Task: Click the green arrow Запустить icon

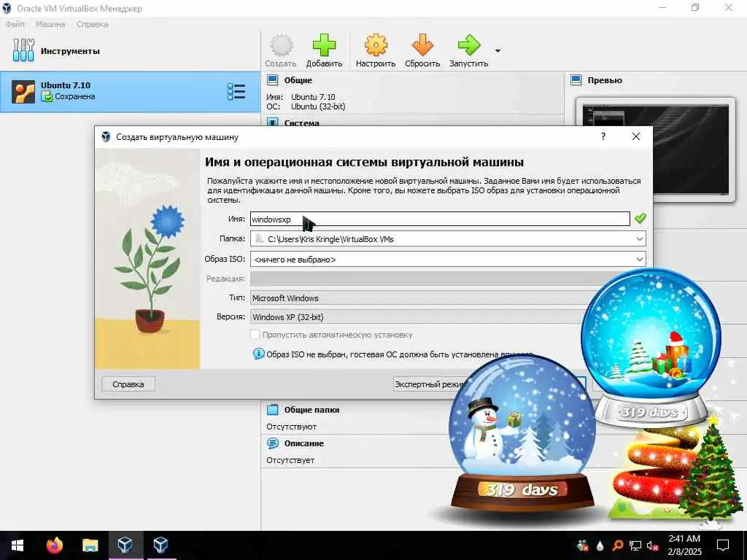Action: click(x=469, y=45)
